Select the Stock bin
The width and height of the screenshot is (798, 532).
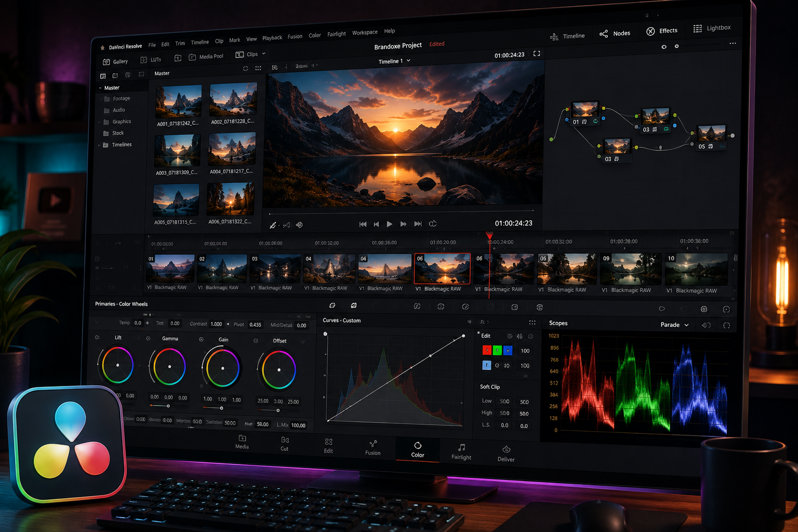(113, 133)
